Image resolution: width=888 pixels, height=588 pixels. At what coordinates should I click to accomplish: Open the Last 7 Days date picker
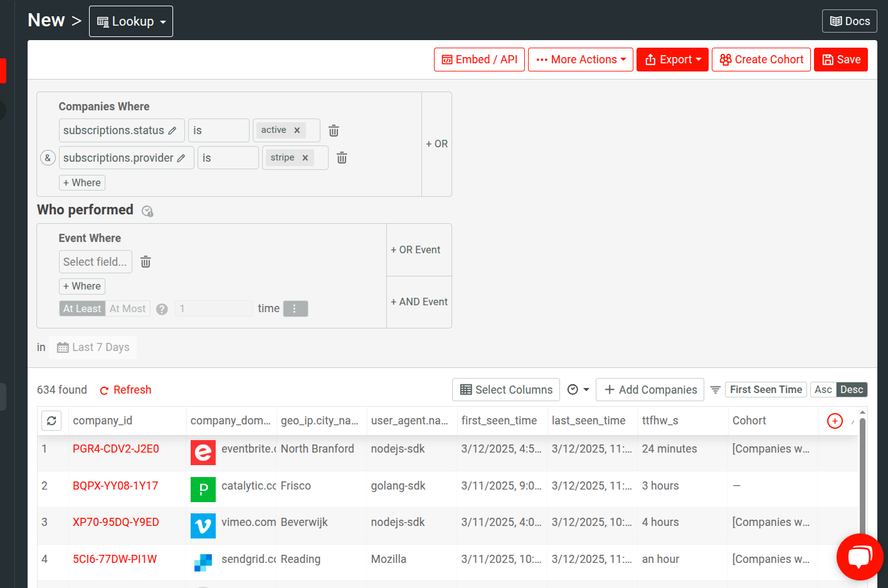92,347
